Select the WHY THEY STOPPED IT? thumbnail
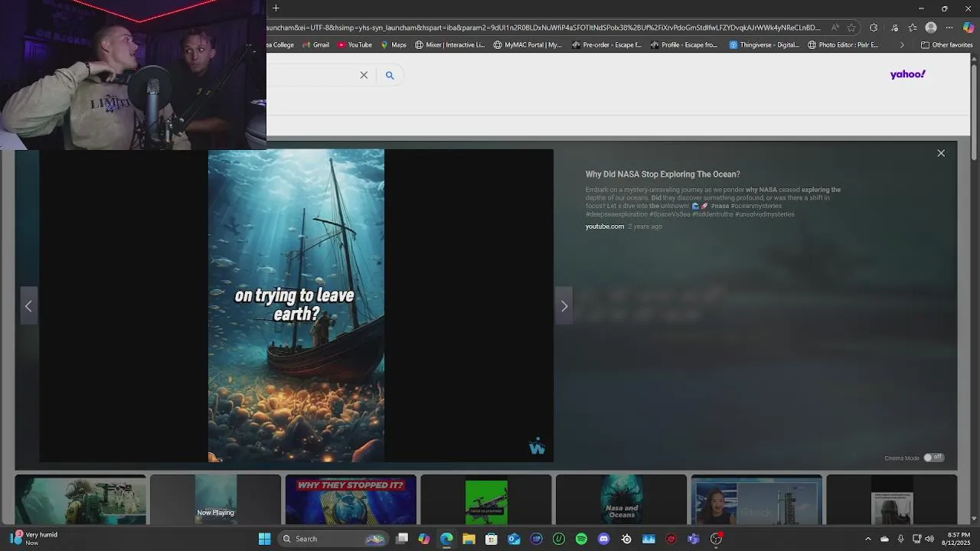The width and height of the screenshot is (980, 551). 351,500
